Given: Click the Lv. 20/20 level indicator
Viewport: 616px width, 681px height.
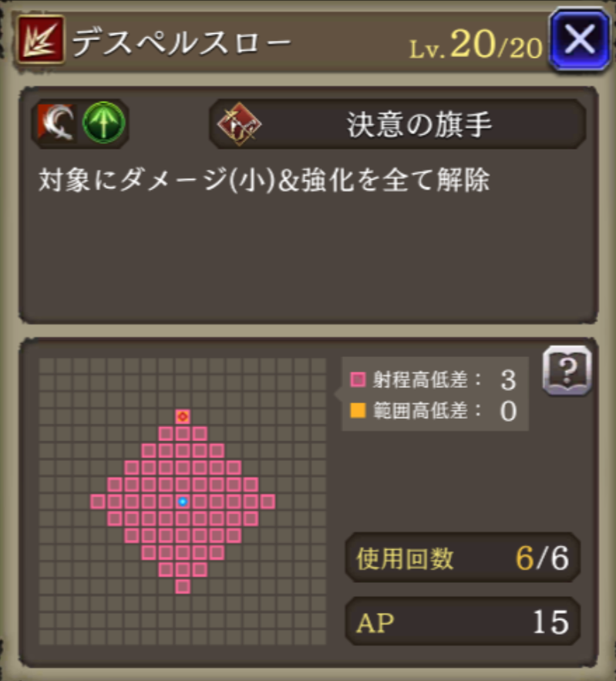Looking at the screenshot, I should click(476, 46).
